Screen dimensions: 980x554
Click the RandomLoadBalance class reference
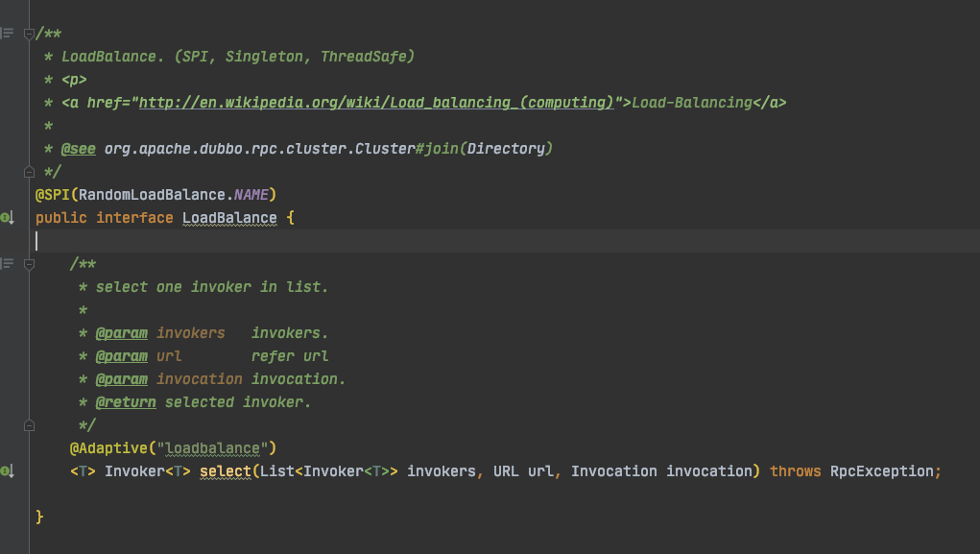tap(152, 195)
